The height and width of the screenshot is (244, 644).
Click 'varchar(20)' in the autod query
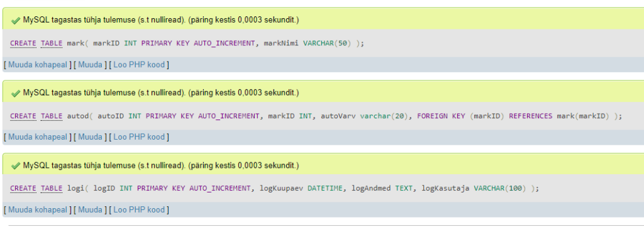384,116
